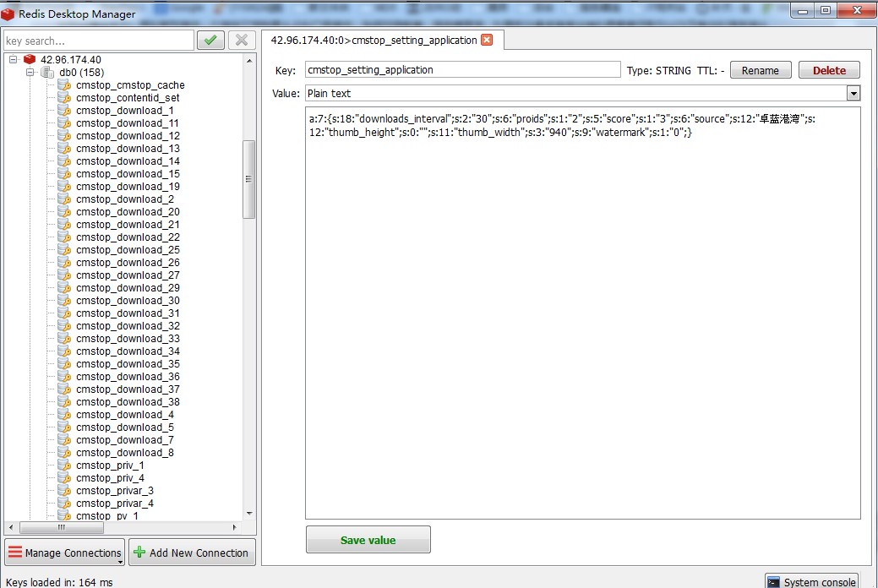Click key icon beside cmstop_cmstop_cache

coord(64,85)
